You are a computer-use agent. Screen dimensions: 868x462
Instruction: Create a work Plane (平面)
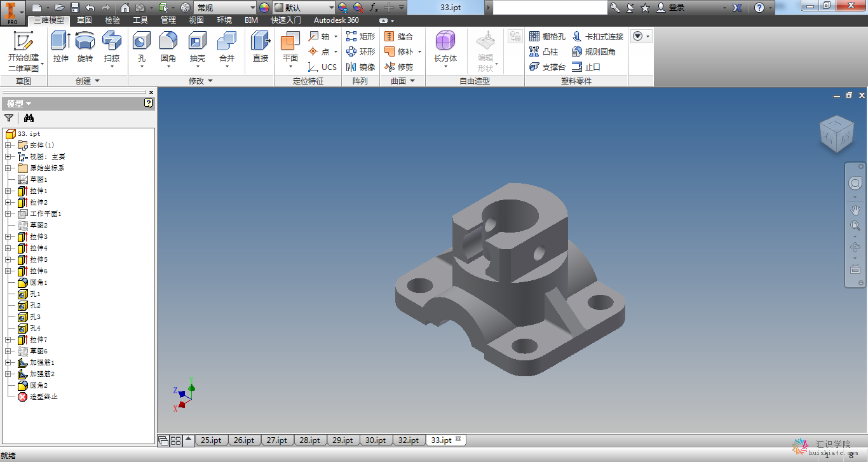pyautogui.click(x=290, y=50)
